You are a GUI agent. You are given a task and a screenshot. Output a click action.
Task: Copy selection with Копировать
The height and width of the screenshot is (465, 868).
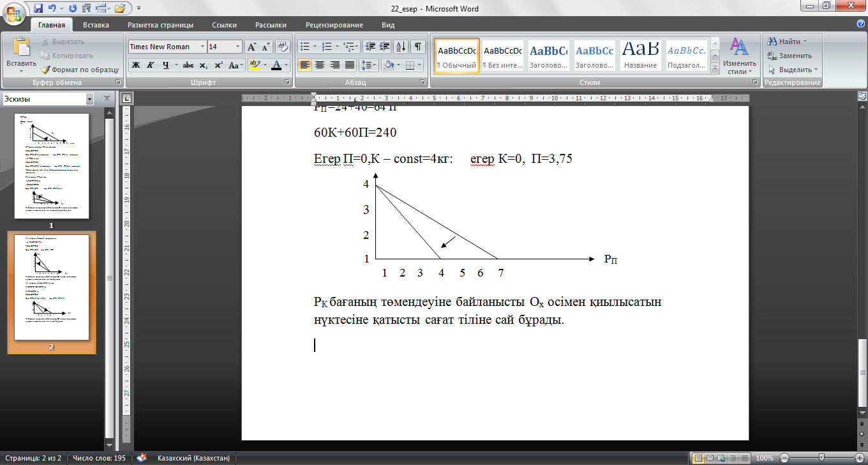(68, 56)
